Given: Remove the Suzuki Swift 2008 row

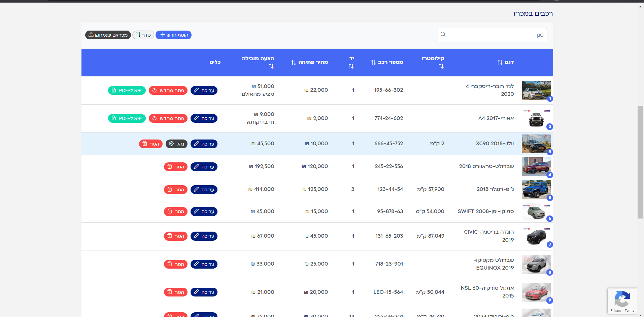Looking at the screenshot, I should pos(176,211).
